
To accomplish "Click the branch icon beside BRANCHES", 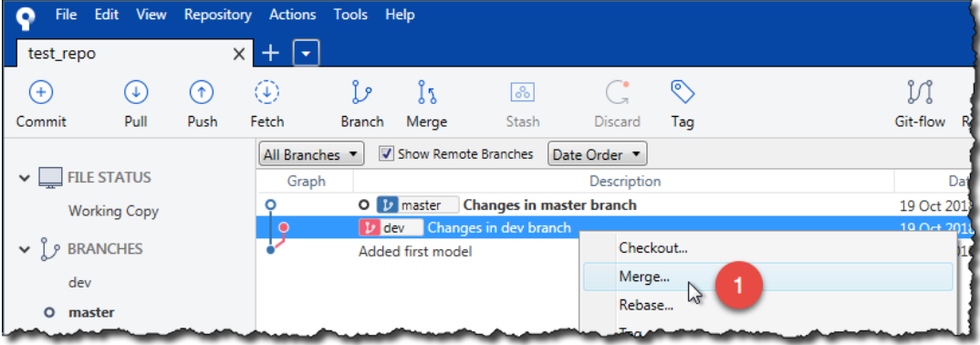I will [50, 249].
